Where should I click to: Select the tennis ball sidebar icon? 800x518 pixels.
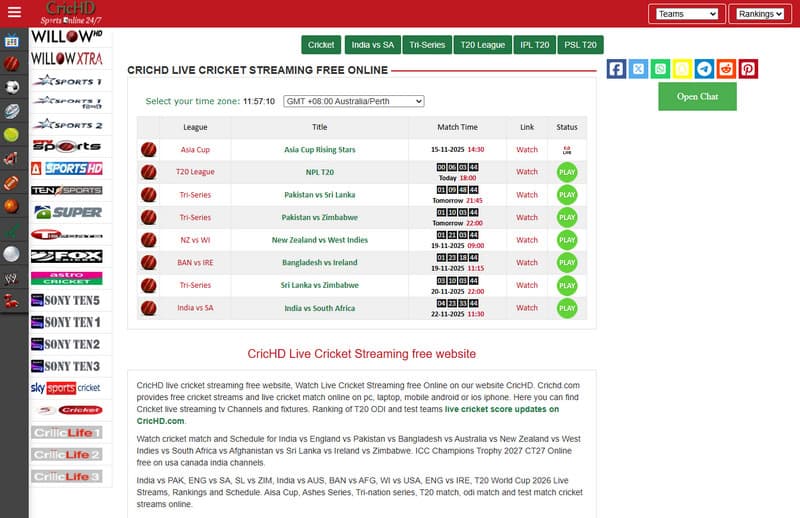(12, 135)
